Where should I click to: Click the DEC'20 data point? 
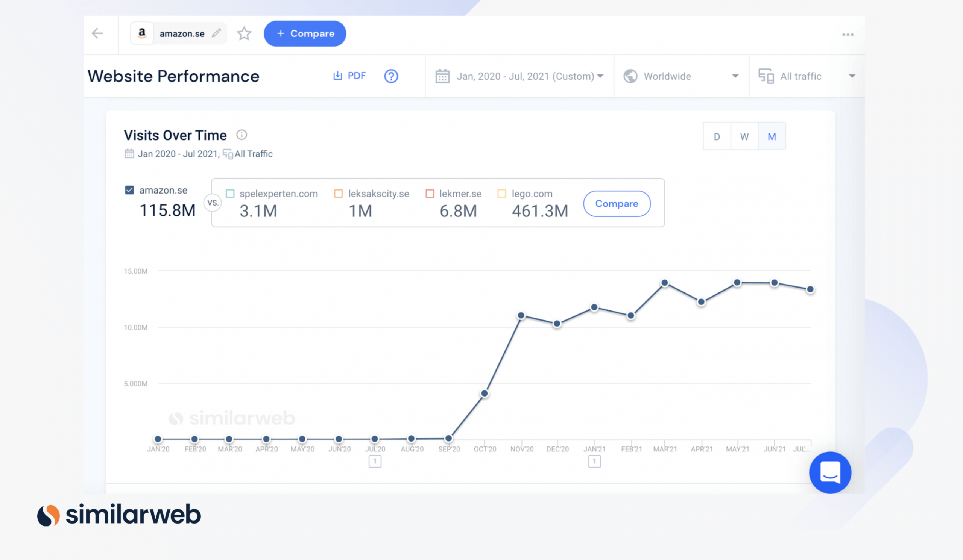tap(557, 324)
